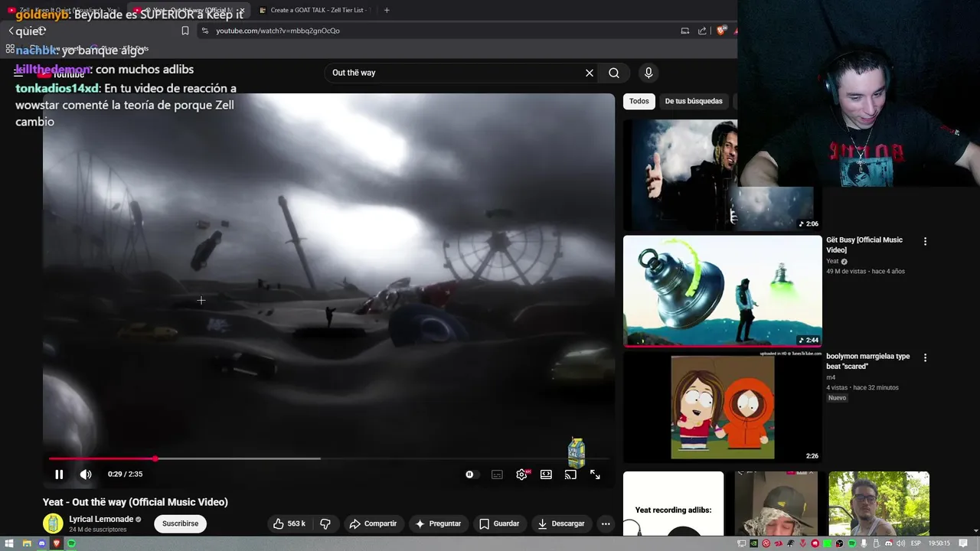Save the video with Guardar
The image size is (980, 551).
pyautogui.click(x=499, y=523)
